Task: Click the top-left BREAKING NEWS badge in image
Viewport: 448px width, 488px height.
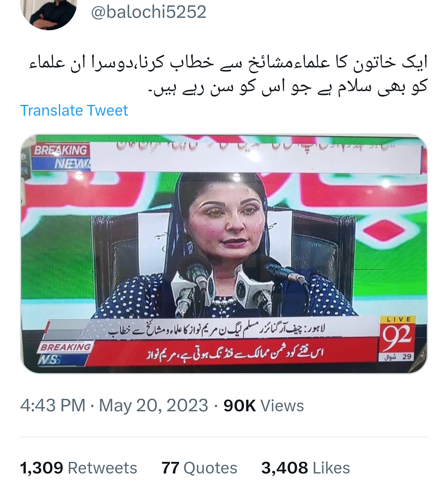Action: pos(61,157)
